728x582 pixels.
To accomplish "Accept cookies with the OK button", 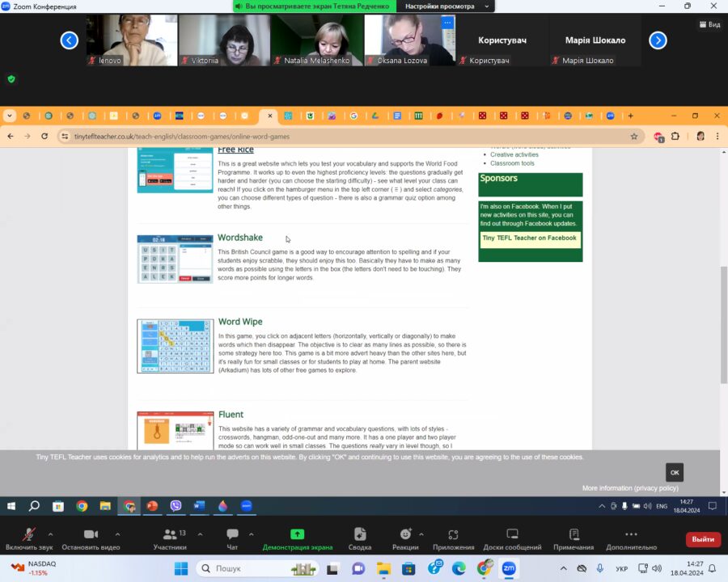I will point(674,472).
